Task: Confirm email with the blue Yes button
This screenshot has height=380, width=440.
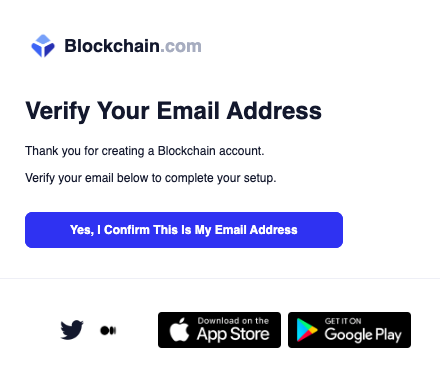Action: (184, 230)
